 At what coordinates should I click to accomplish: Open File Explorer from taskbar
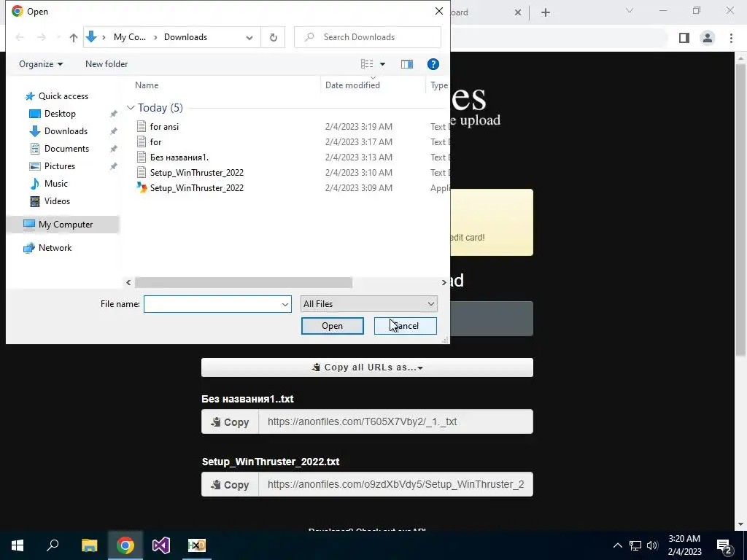[x=89, y=545]
